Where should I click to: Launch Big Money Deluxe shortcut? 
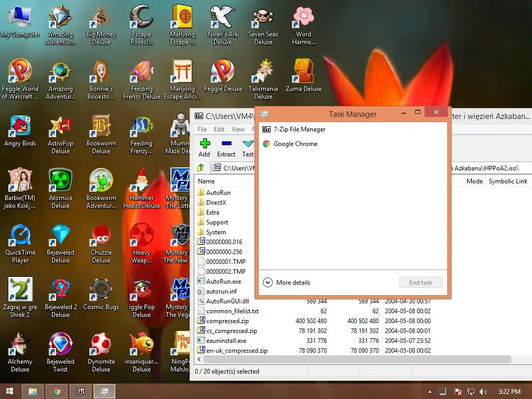[x=101, y=25]
